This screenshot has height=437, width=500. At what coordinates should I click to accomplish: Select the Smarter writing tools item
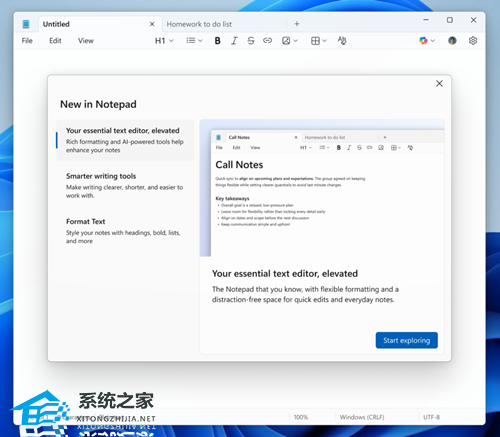[125, 185]
